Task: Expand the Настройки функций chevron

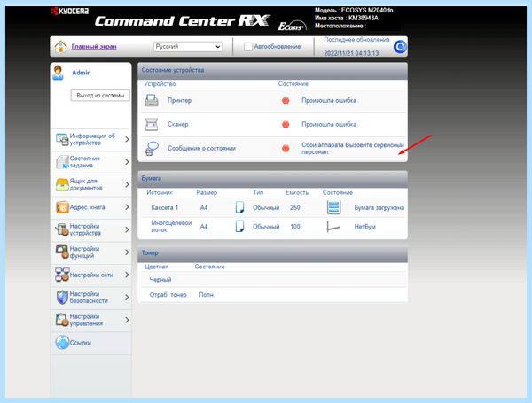Action: (127, 252)
